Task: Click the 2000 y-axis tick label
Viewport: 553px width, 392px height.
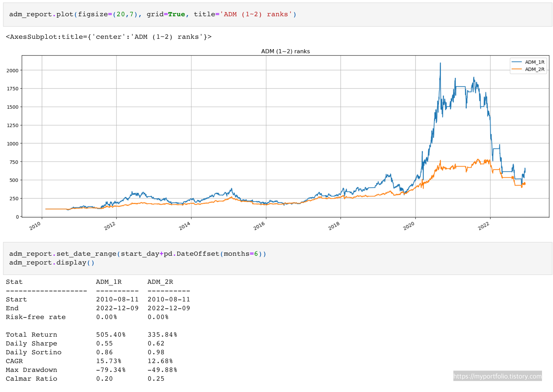Action: (x=12, y=70)
